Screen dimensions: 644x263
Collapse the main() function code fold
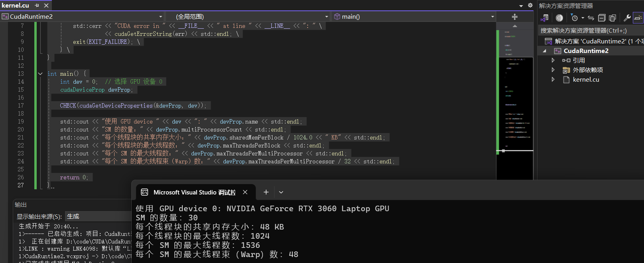coord(40,74)
